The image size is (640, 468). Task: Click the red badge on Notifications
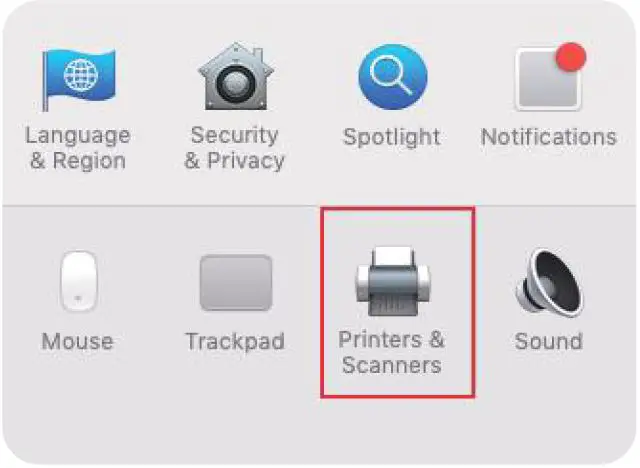[x=571, y=57]
